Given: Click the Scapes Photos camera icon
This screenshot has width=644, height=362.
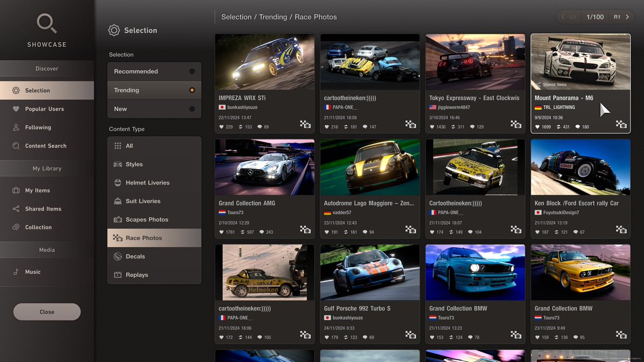Looking at the screenshot, I should click(x=118, y=219).
